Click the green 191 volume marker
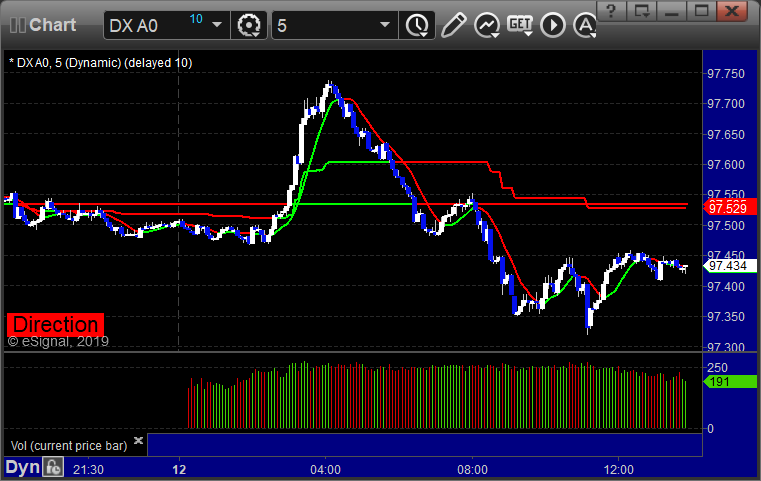 click(x=730, y=381)
